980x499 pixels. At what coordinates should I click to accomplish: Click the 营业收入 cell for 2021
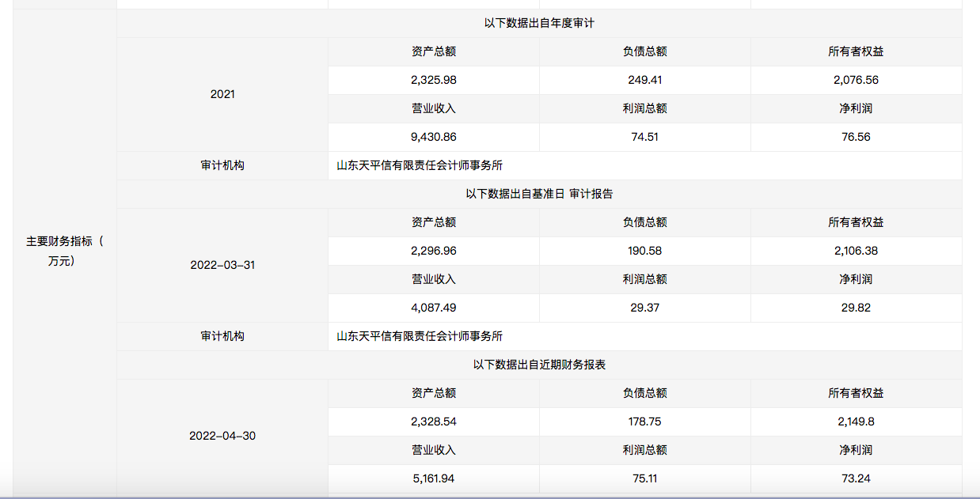click(433, 108)
